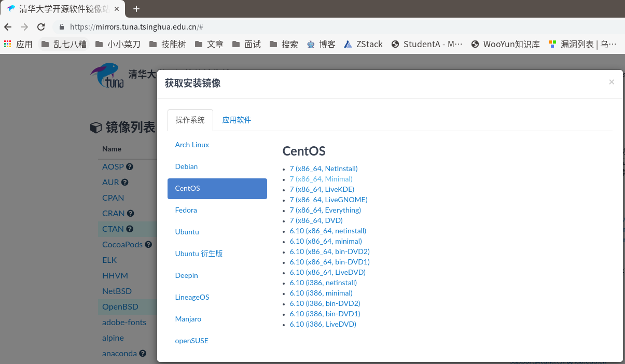The width and height of the screenshot is (625, 364).
Task: Open the 乱七八糟 bookmark folder
Action: 64,44
